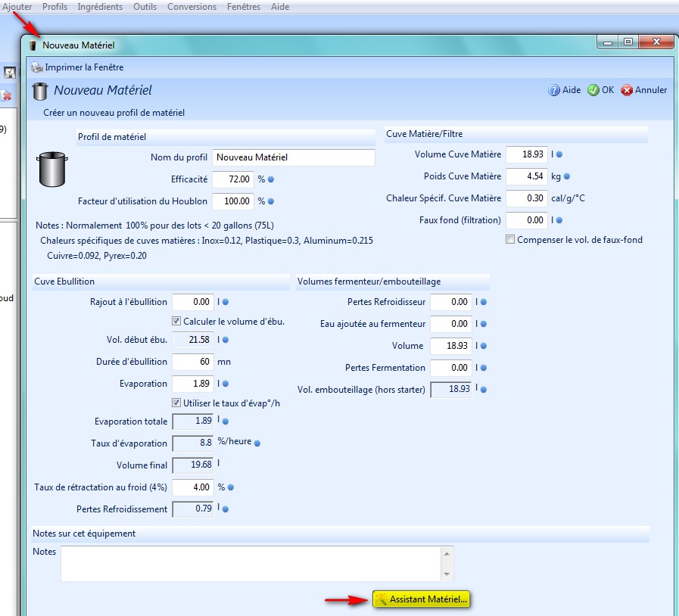This screenshot has width=679, height=616.
Task: Click the Notes scrollbar down arrow
Action: tap(447, 574)
